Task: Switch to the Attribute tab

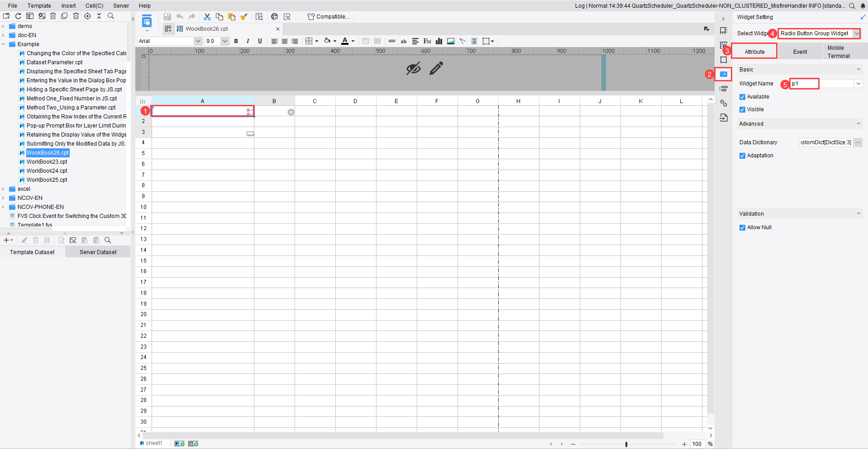Action: [x=755, y=52]
